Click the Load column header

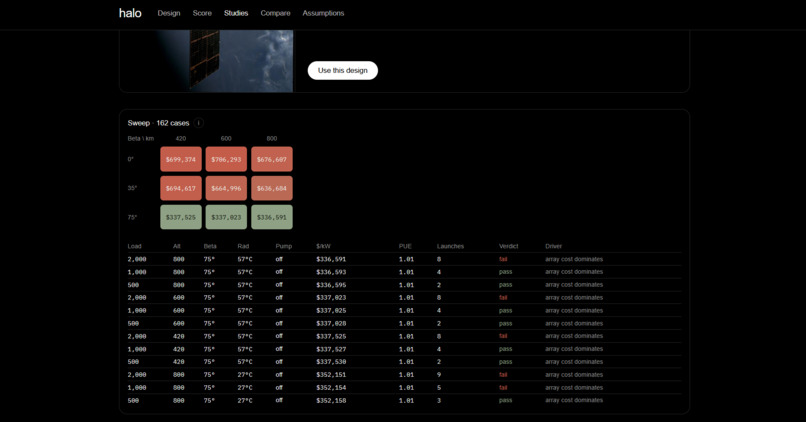tap(134, 246)
